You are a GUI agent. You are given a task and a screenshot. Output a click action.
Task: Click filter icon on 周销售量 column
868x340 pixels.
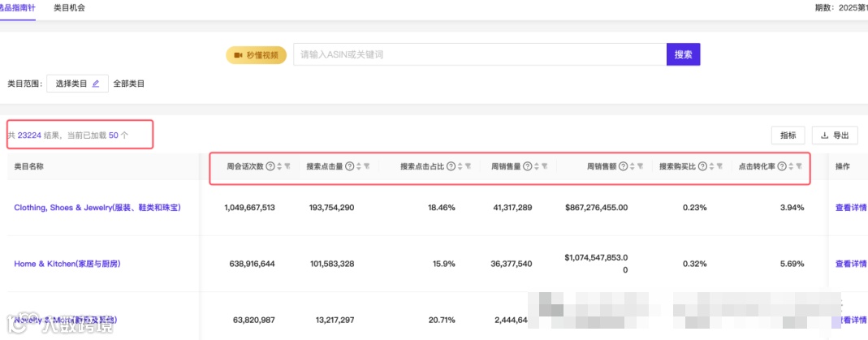(544, 166)
